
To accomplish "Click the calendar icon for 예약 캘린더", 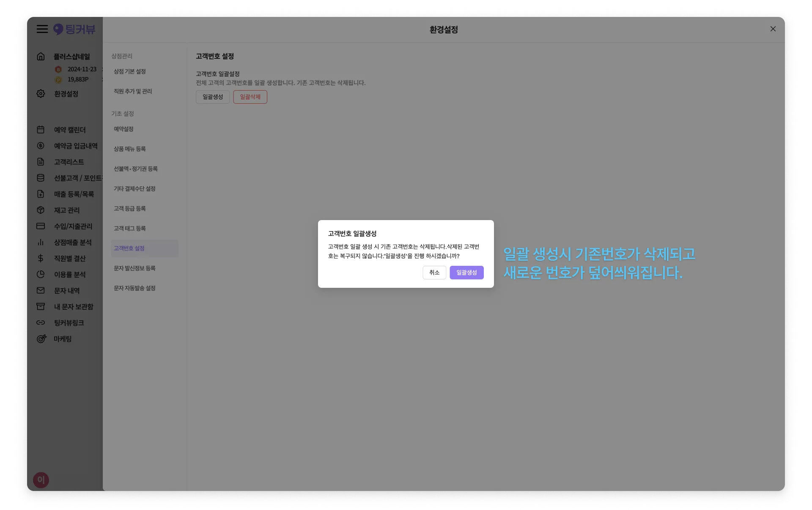I will (41, 130).
